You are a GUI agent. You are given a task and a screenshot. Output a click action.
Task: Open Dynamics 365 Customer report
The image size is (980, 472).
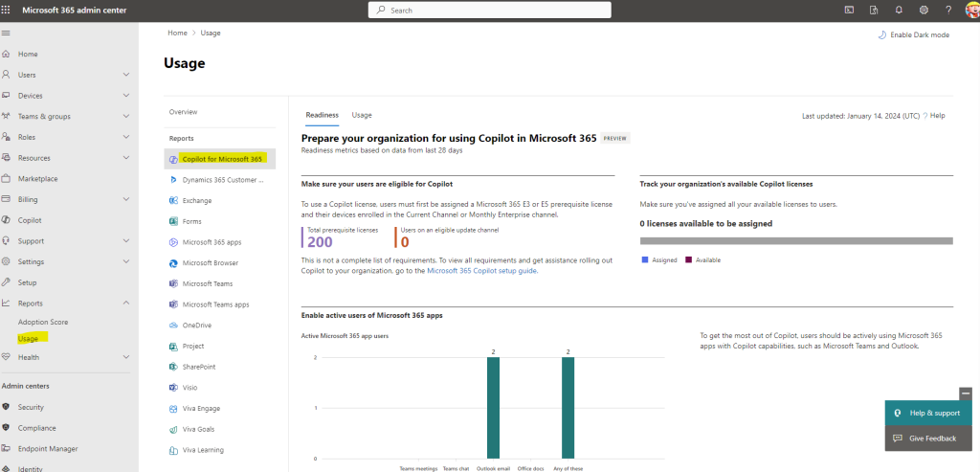219,180
